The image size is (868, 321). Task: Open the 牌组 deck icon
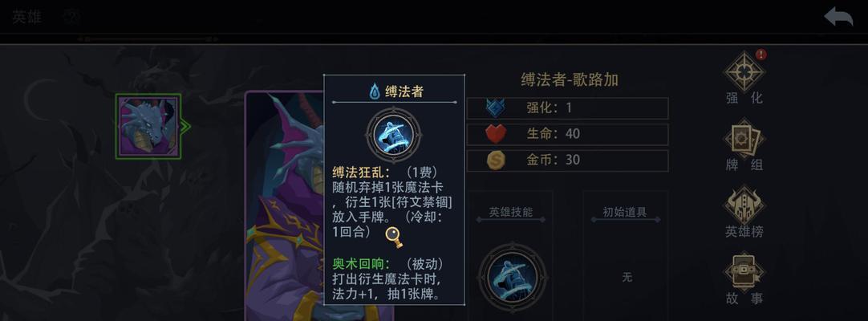(744, 138)
